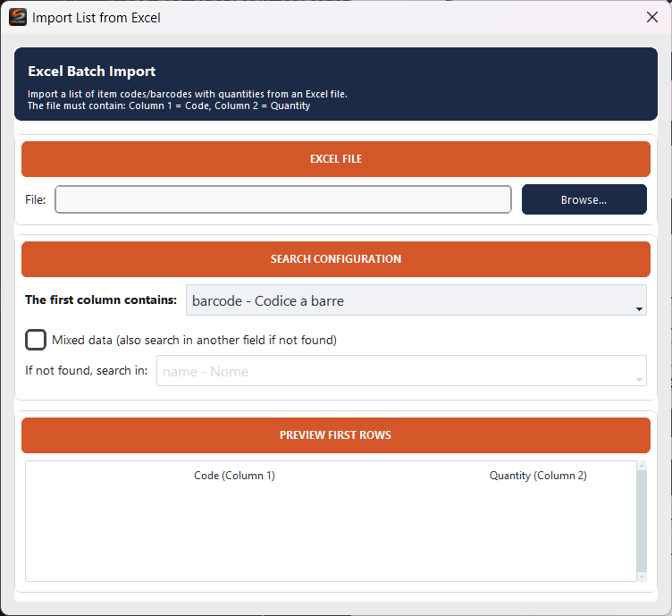This screenshot has width=672, height=616.
Task: Click the 'Excel Batch Import' heading
Action: 92,72
